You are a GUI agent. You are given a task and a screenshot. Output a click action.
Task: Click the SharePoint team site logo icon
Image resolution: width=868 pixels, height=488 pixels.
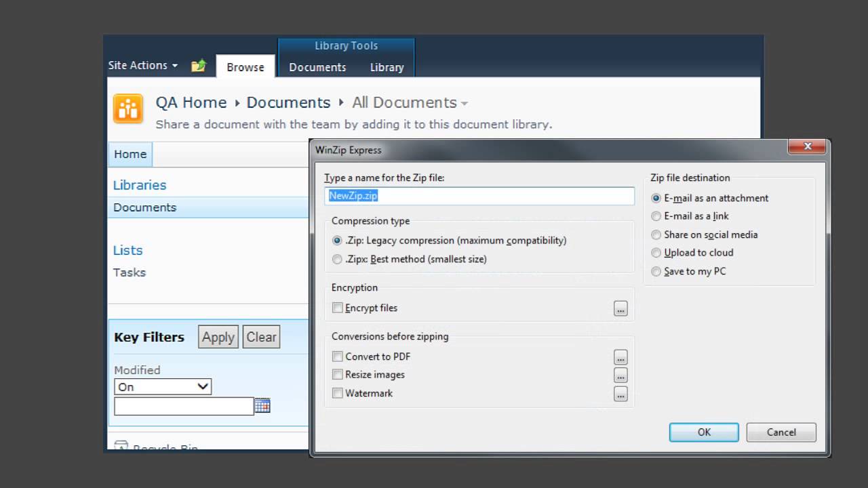[128, 108]
